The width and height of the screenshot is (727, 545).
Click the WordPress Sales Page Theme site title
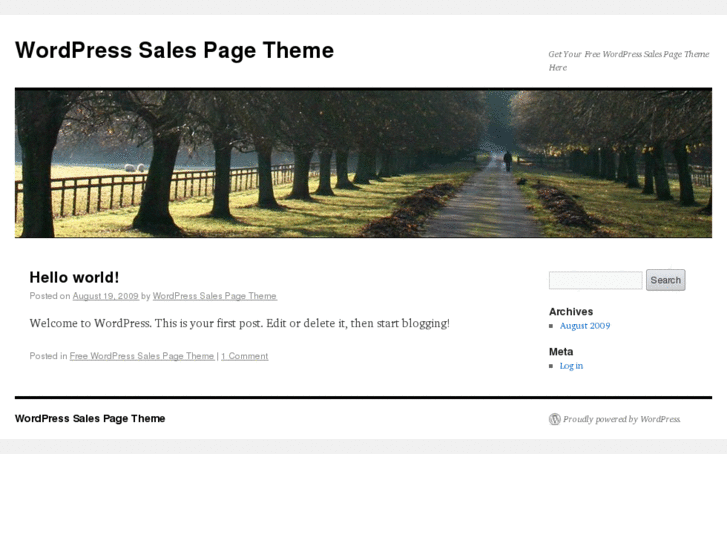click(174, 50)
